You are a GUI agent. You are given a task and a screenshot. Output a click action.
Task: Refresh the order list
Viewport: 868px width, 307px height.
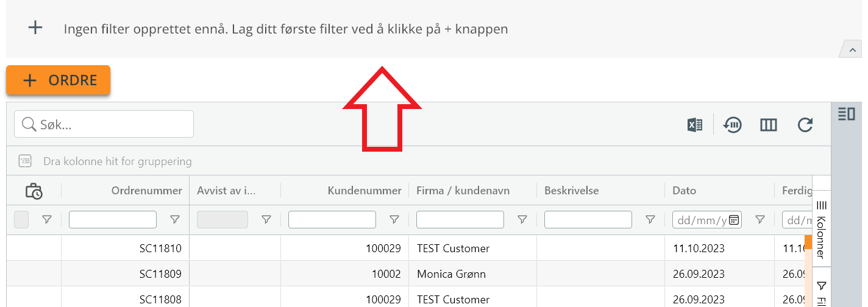pos(805,125)
